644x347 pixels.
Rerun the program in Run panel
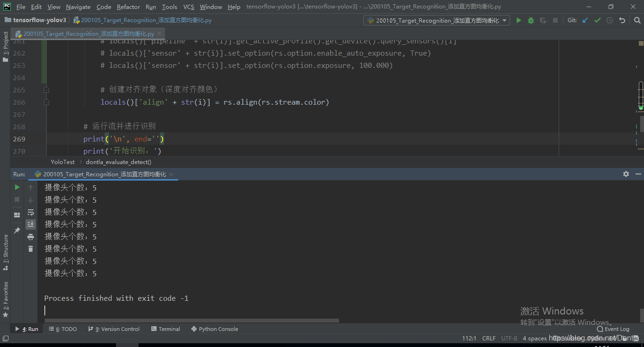17,187
